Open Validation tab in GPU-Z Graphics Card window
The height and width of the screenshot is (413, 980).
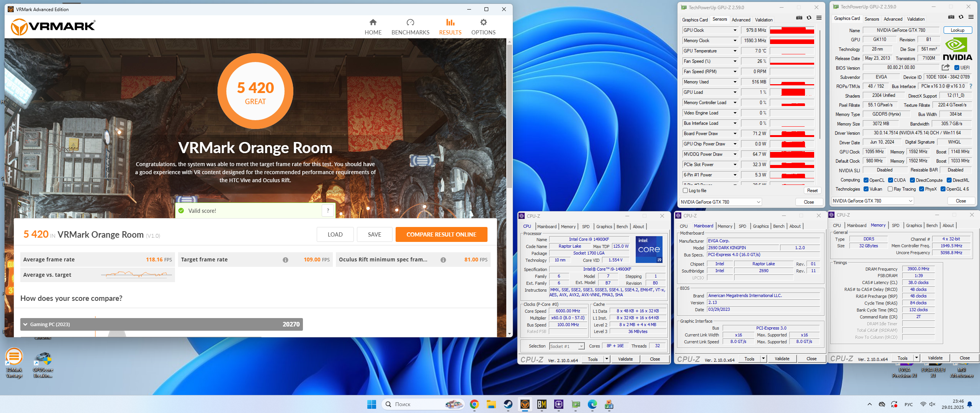916,19
